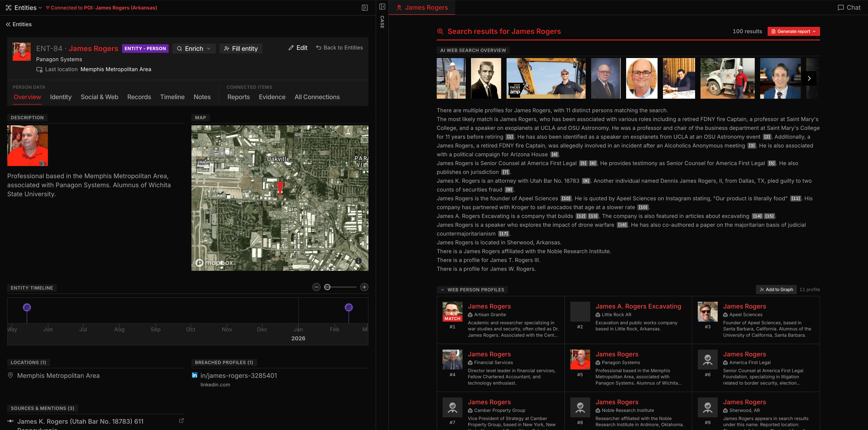This screenshot has width=868, height=430.
Task: Open citation reference [10] after Apeel Sciences
Action: pos(566,198)
